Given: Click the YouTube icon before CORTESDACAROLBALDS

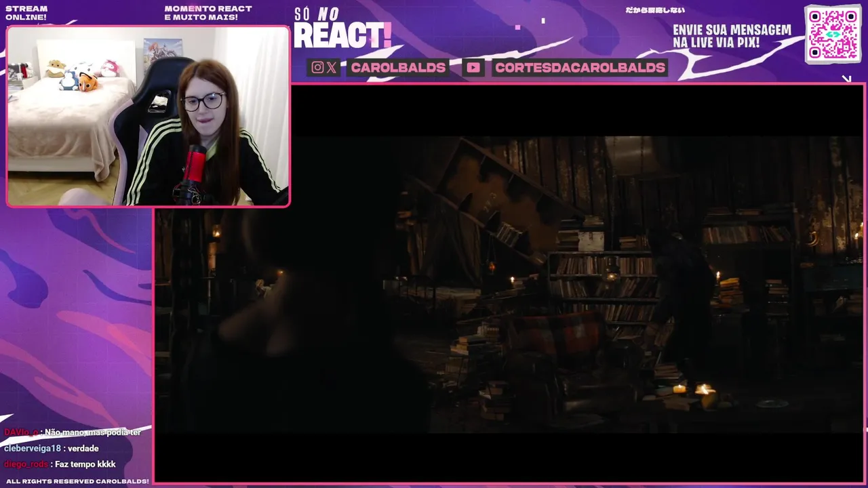Looking at the screenshot, I should click(473, 67).
